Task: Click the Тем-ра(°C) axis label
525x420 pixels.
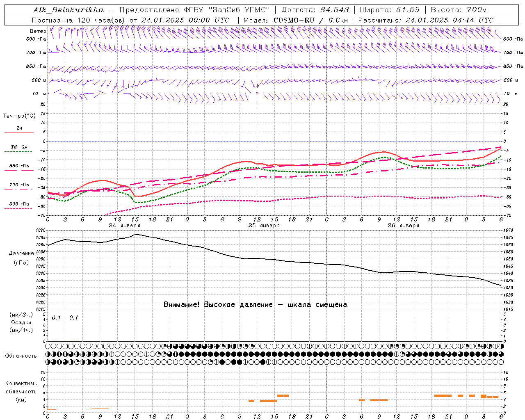Action: [x=19, y=116]
